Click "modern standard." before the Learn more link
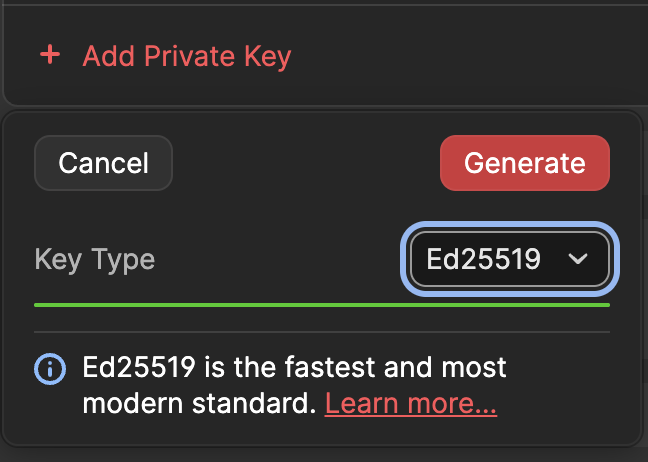648x462 pixels. coord(200,404)
